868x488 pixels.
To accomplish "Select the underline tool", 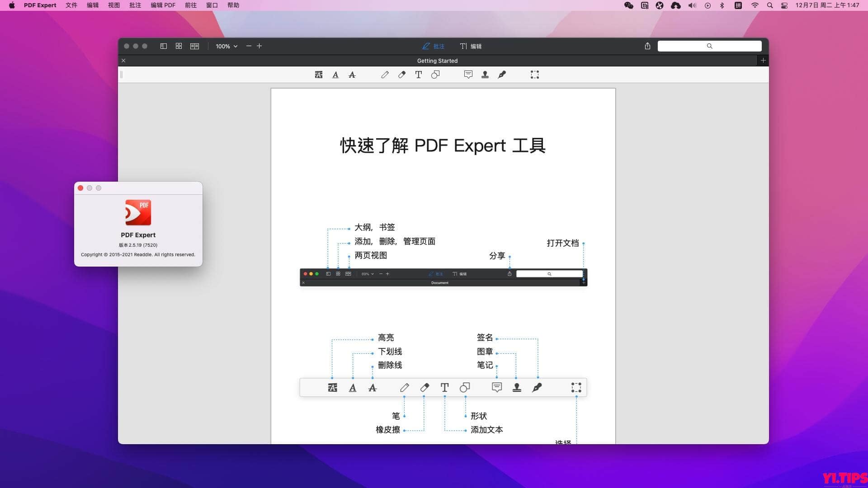I will click(335, 75).
